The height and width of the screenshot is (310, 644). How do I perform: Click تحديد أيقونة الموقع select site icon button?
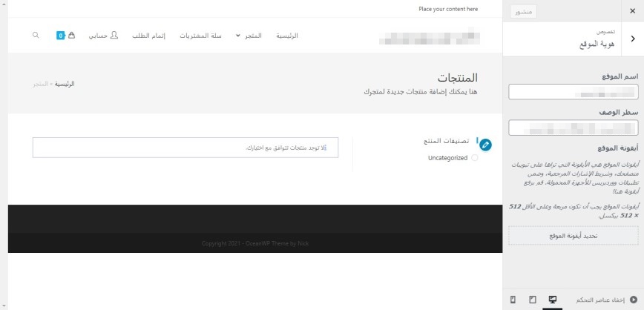coord(574,236)
